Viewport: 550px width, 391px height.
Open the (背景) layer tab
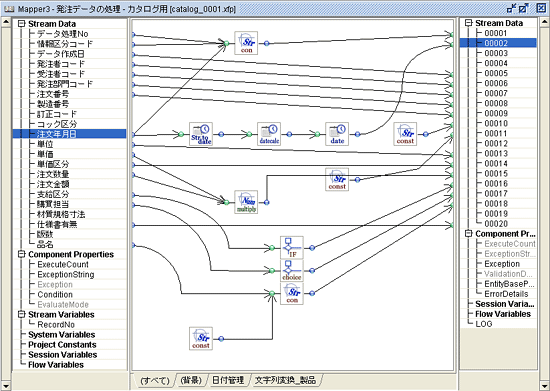pos(191,380)
